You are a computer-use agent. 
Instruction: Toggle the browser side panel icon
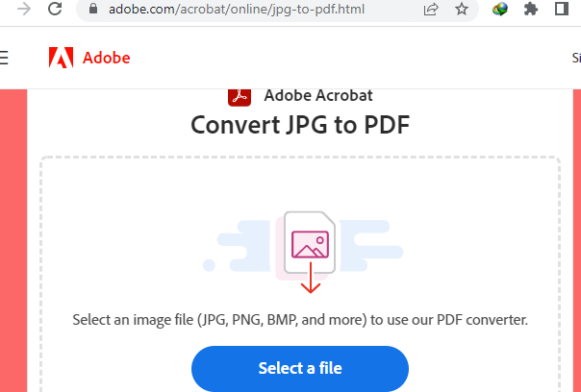pyautogui.click(x=562, y=9)
